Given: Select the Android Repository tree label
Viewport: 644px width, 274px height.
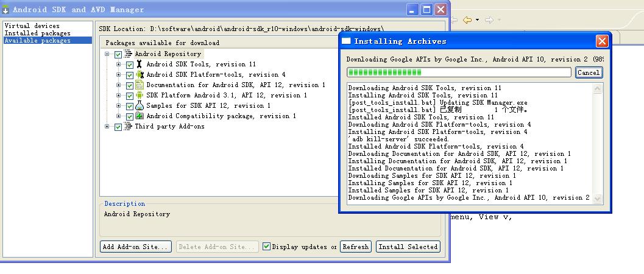Looking at the screenshot, I should click(x=168, y=54).
